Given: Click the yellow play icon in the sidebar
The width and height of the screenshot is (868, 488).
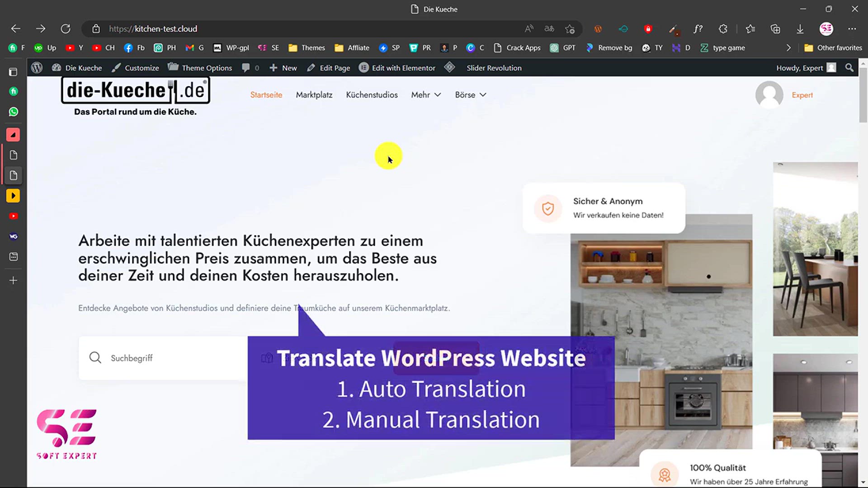Looking at the screenshot, I should point(13,196).
